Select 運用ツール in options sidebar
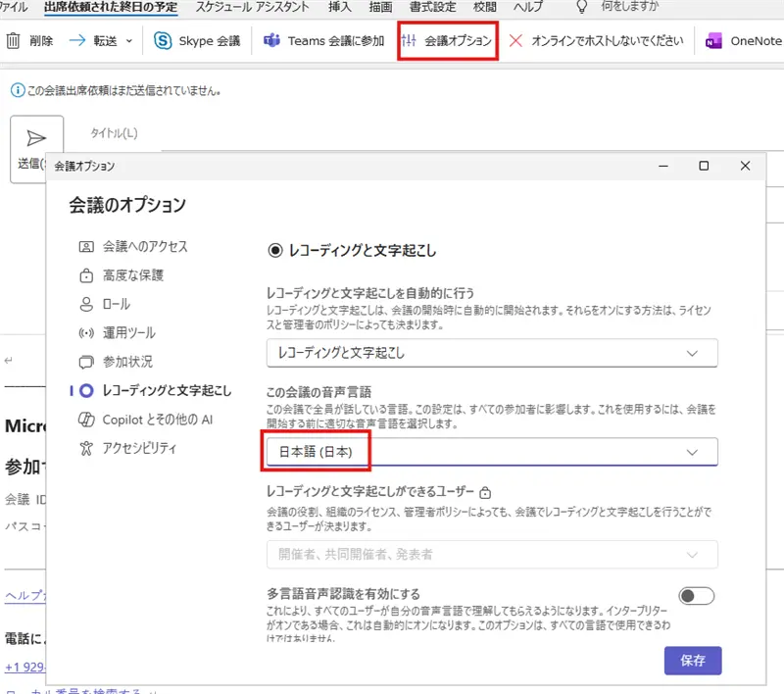This screenshot has width=784, height=694. (118, 333)
